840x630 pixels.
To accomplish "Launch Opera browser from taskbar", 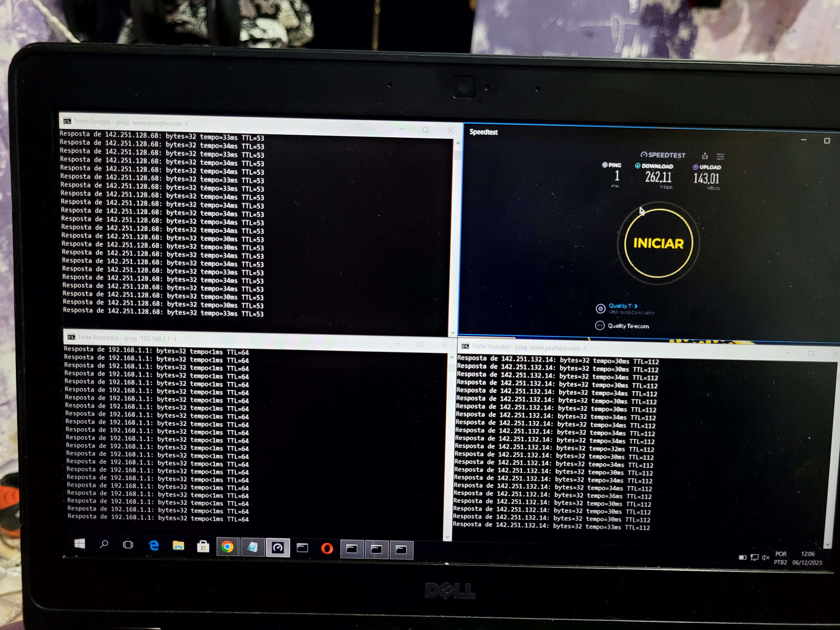I will tap(327, 548).
